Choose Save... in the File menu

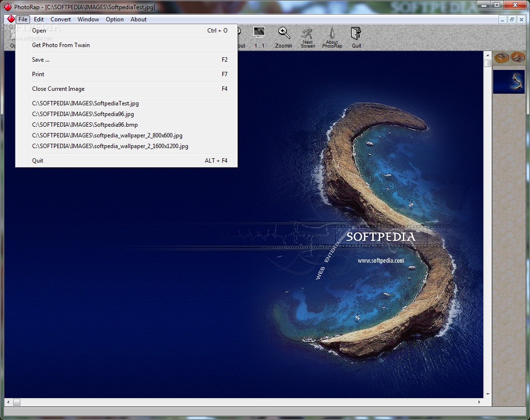point(126,60)
